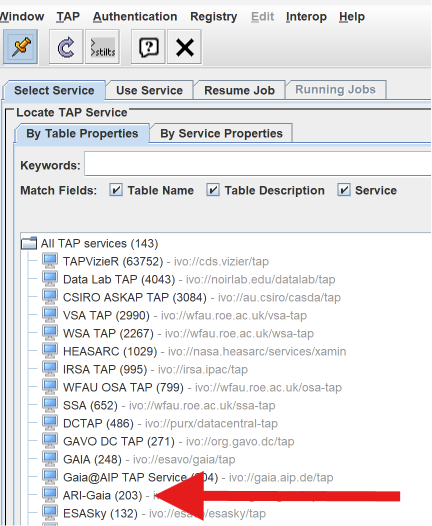Click the ARI-Gaia service icon
The height and width of the screenshot is (526, 432).
(x=50, y=495)
